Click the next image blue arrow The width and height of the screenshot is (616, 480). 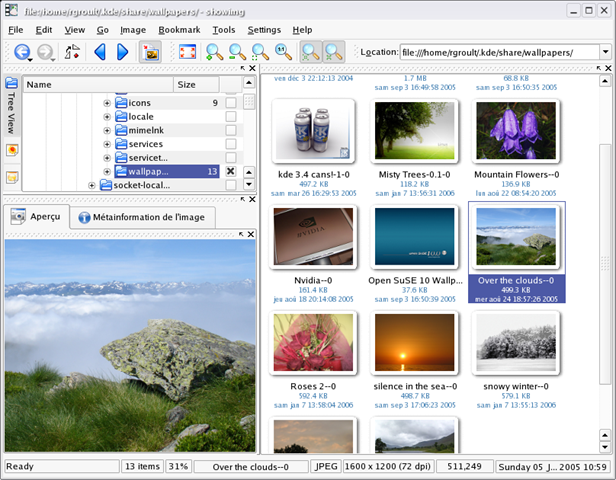pyautogui.click(x=122, y=52)
